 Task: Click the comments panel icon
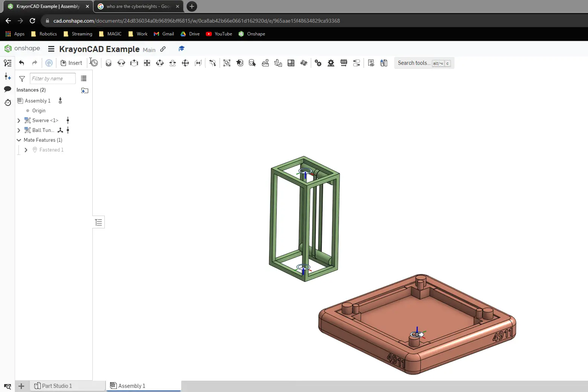tap(8, 89)
